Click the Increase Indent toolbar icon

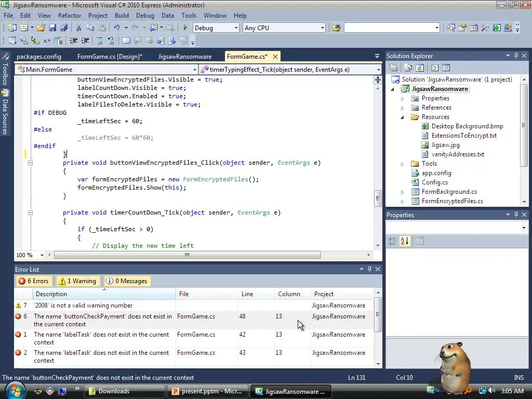click(85, 41)
